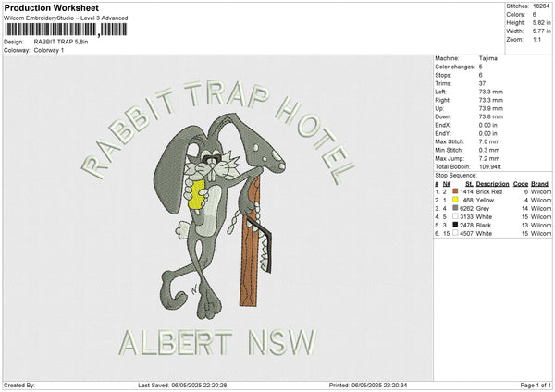Click the Machine value 'Tajima'
Viewport: 555px width, 392px height.
[488, 58]
